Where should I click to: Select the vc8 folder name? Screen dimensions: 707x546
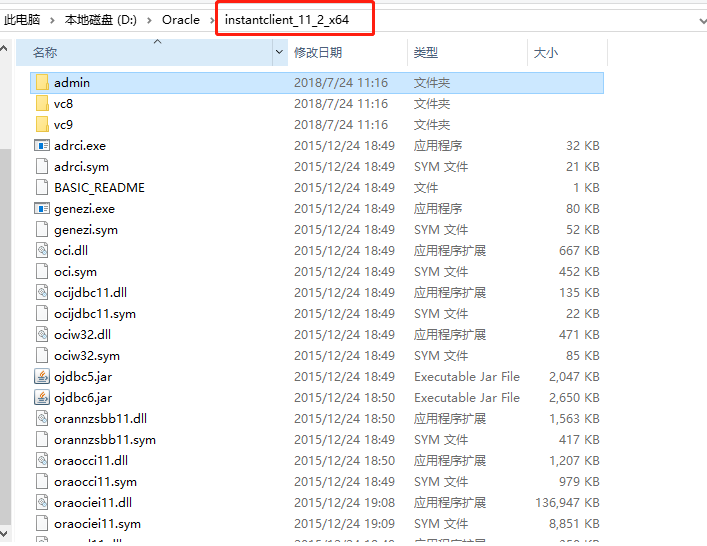tap(63, 104)
